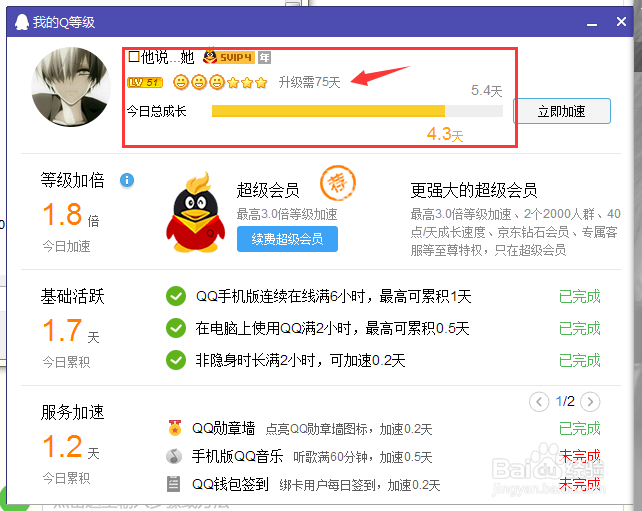Click the annual fee 年 badge
The image size is (642, 511).
(x=264, y=57)
